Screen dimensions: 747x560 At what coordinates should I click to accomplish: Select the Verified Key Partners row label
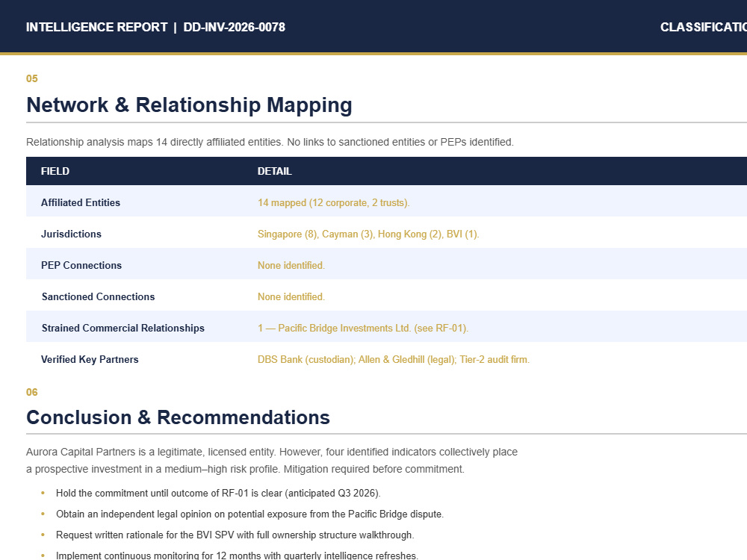tap(90, 360)
